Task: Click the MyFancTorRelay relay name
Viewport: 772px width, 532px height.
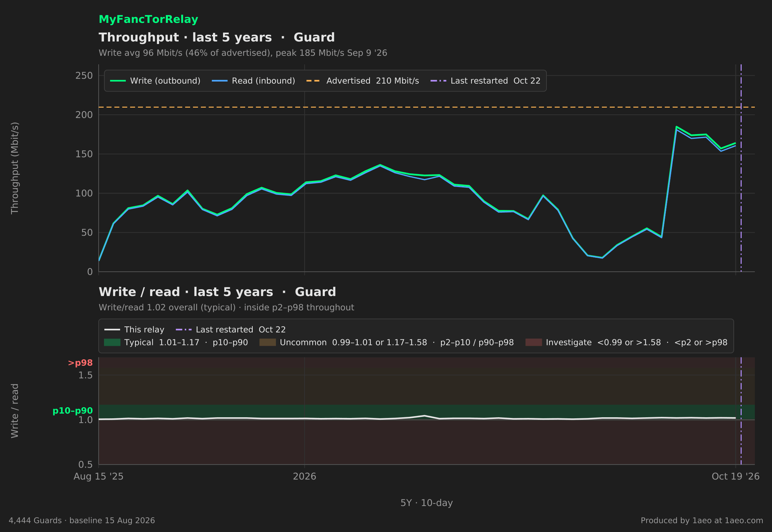Action: (x=148, y=19)
